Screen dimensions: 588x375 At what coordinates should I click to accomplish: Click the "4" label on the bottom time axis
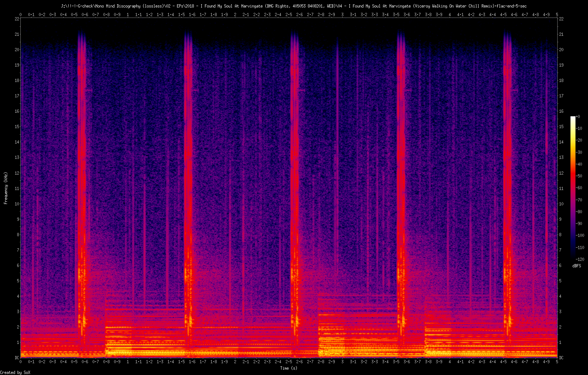450,362
